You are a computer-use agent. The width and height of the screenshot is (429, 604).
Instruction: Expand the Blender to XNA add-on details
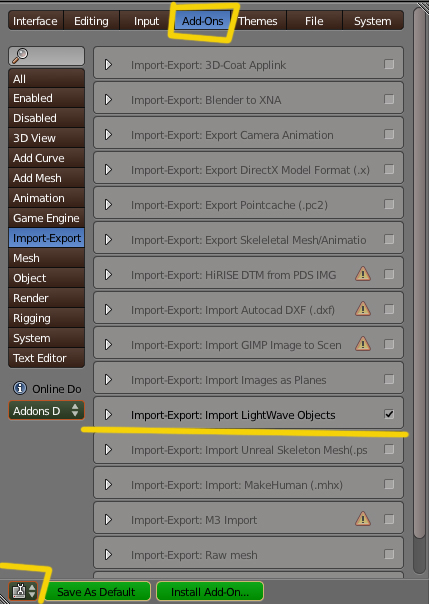(x=108, y=100)
